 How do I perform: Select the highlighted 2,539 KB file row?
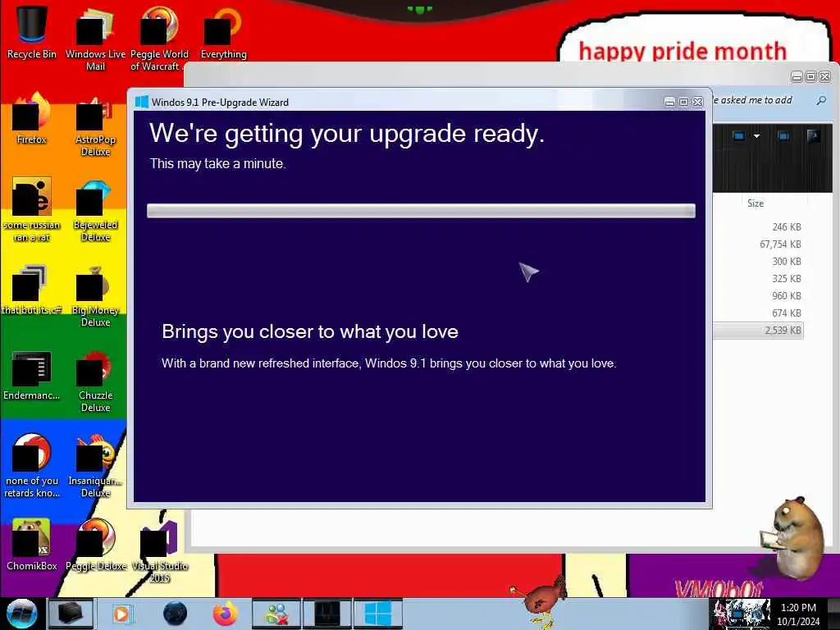click(758, 331)
